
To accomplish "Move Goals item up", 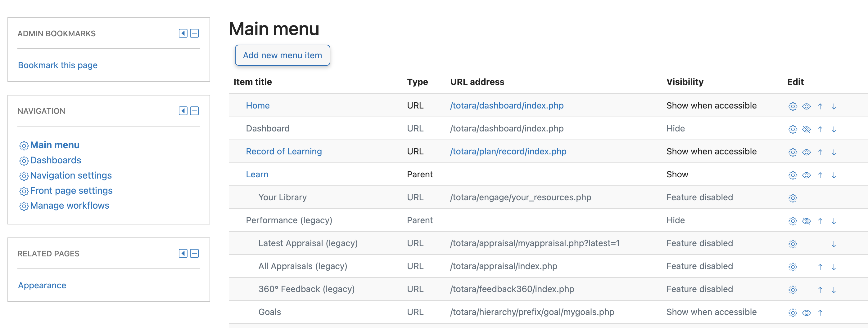I will pos(820,312).
